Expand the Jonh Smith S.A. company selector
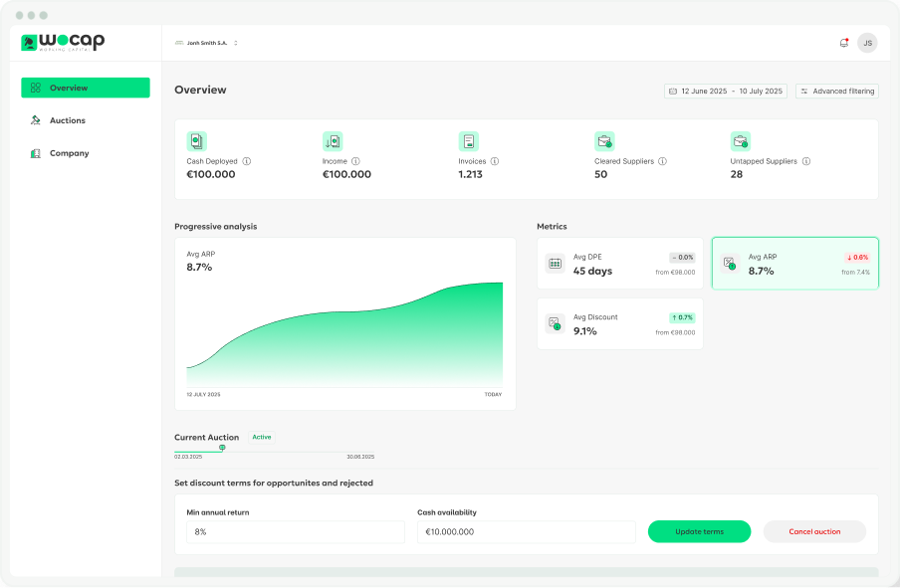 pos(207,43)
